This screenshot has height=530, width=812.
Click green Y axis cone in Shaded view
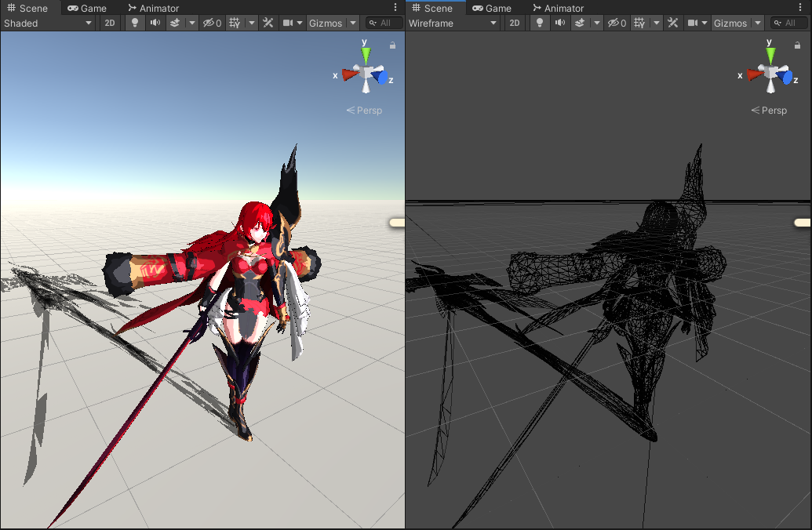[366, 55]
